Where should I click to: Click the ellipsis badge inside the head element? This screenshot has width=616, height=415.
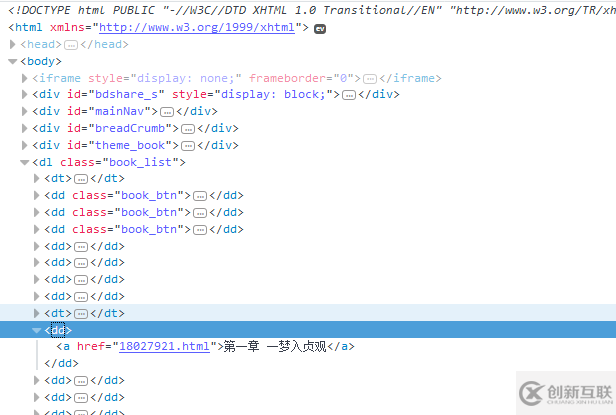pos(71,45)
